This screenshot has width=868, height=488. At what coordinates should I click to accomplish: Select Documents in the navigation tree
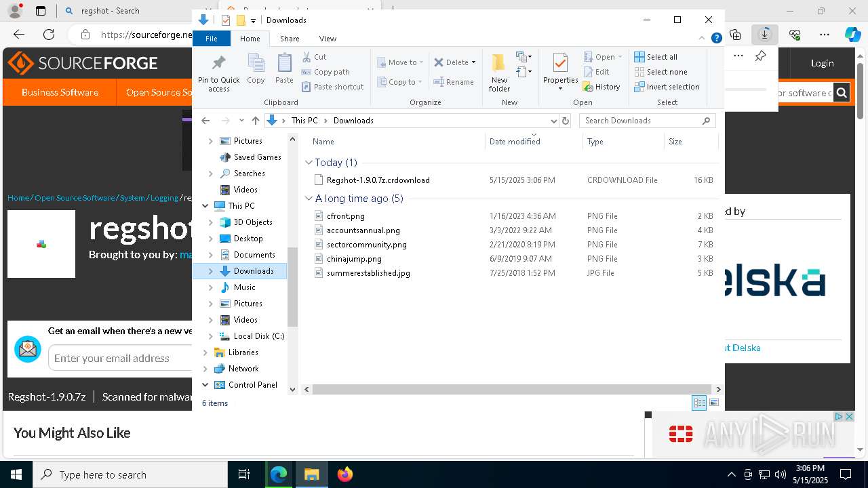[x=254, y=255]
